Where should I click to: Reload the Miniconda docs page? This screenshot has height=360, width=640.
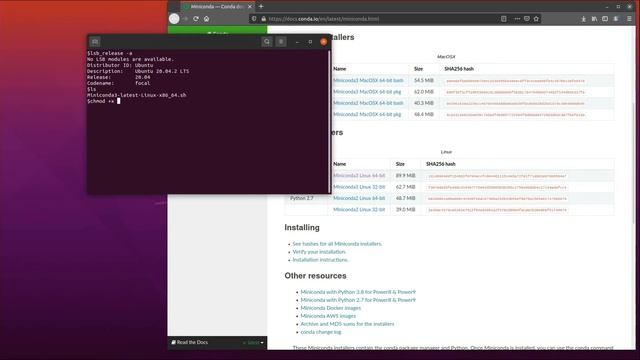pos(196,19)
